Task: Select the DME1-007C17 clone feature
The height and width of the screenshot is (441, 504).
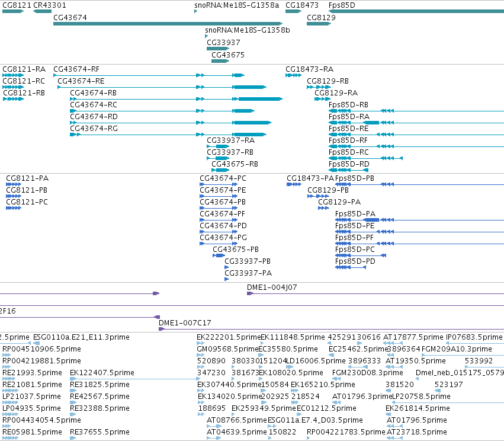Action: (x=185, y=323)
